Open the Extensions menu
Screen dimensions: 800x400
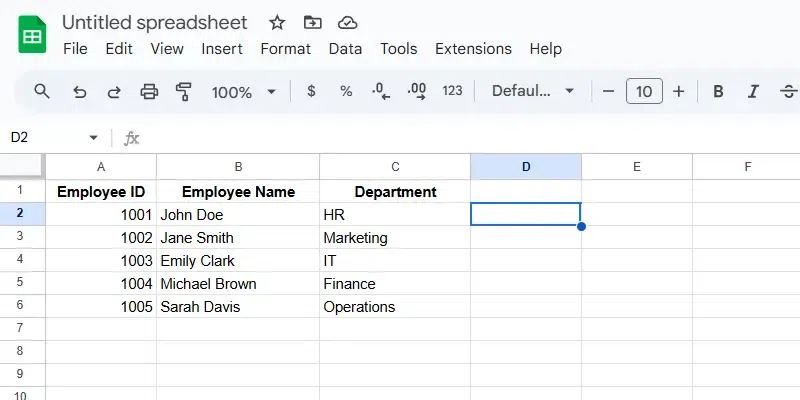tap(473, 48)
